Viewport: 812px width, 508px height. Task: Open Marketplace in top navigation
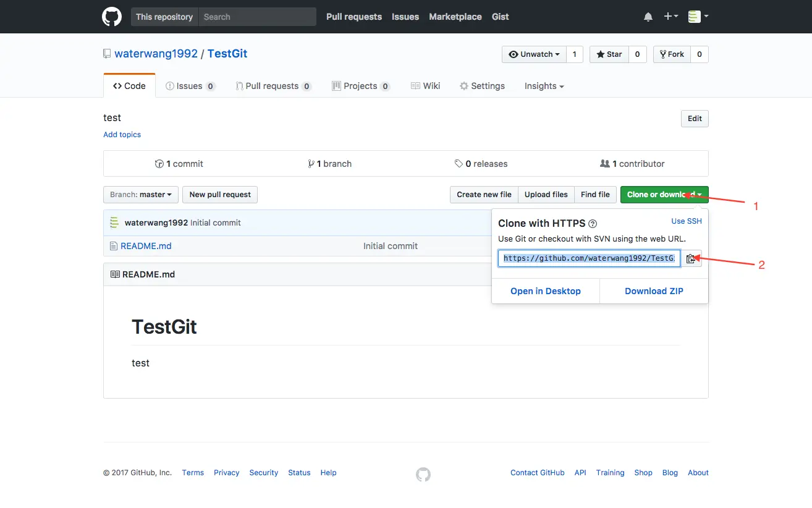pyautogui.click(x=455, y=17)
